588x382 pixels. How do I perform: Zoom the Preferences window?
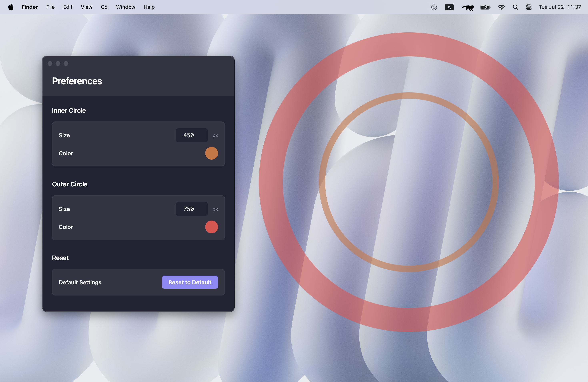click(x=66, y=64)
